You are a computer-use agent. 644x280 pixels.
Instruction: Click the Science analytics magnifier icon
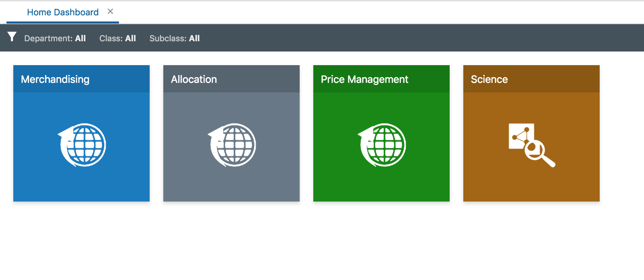(x=532, y=145)
